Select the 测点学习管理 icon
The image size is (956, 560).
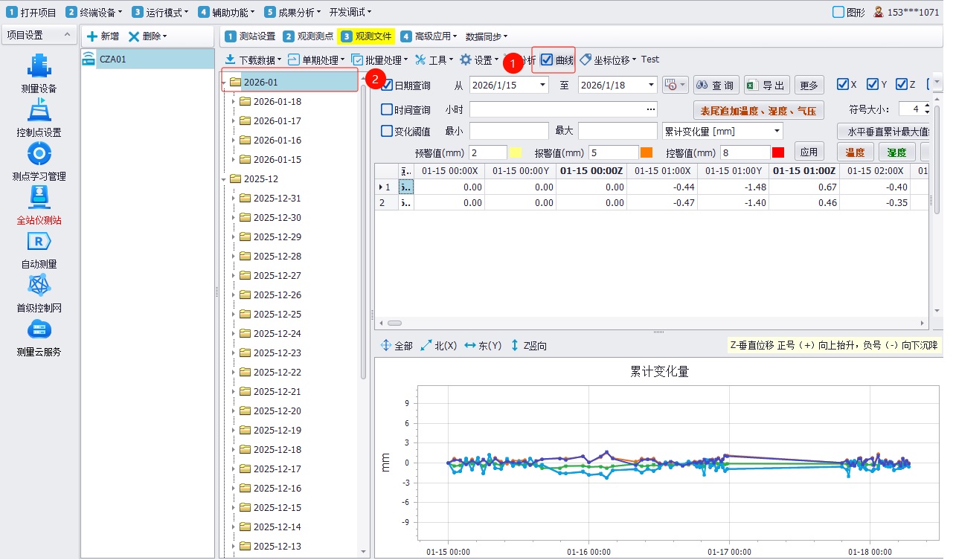point(39,154)
